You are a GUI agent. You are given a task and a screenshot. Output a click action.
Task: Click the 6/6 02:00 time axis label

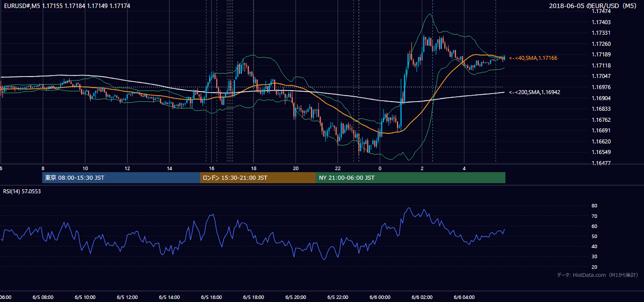pos(422,297)
